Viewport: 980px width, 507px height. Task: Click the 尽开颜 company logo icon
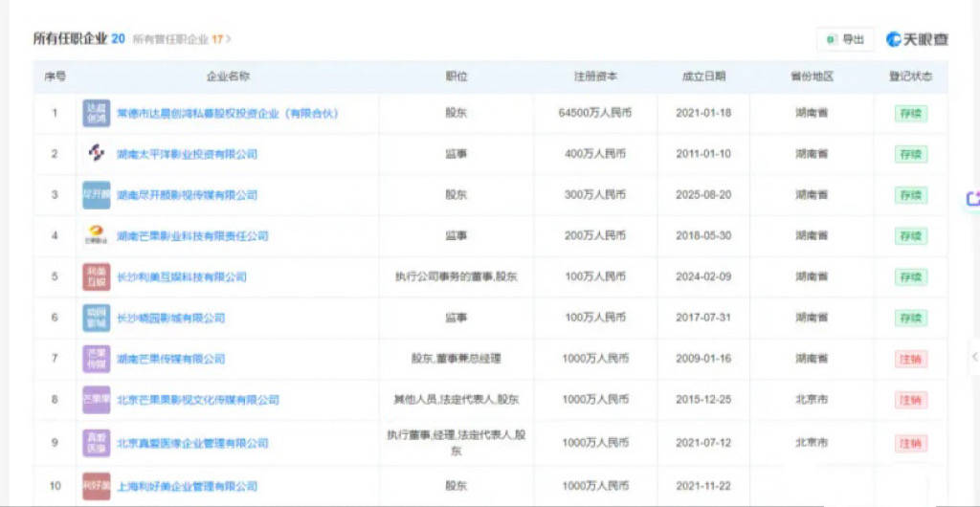pos(96,195)
